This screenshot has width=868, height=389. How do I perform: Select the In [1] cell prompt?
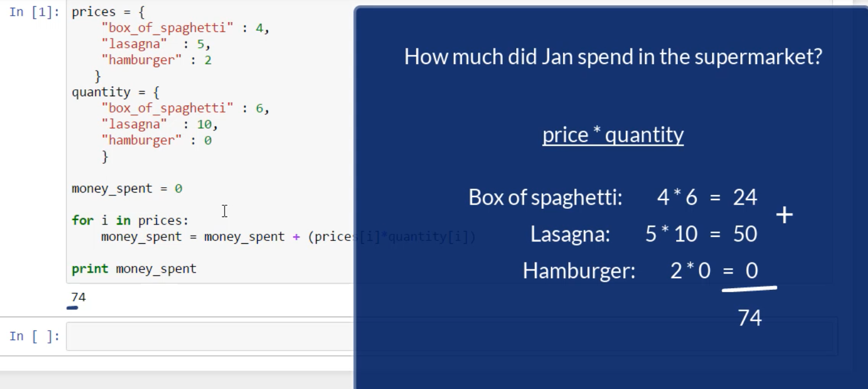coord(34,12)
